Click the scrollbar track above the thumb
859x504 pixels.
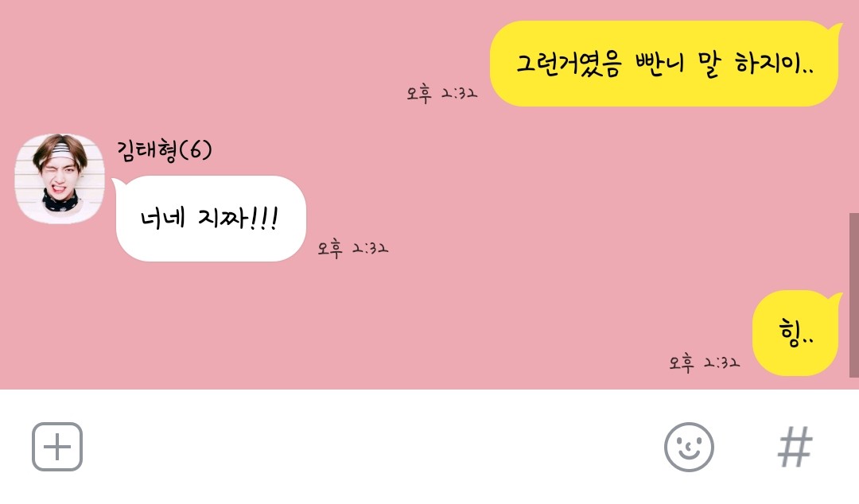853,107
